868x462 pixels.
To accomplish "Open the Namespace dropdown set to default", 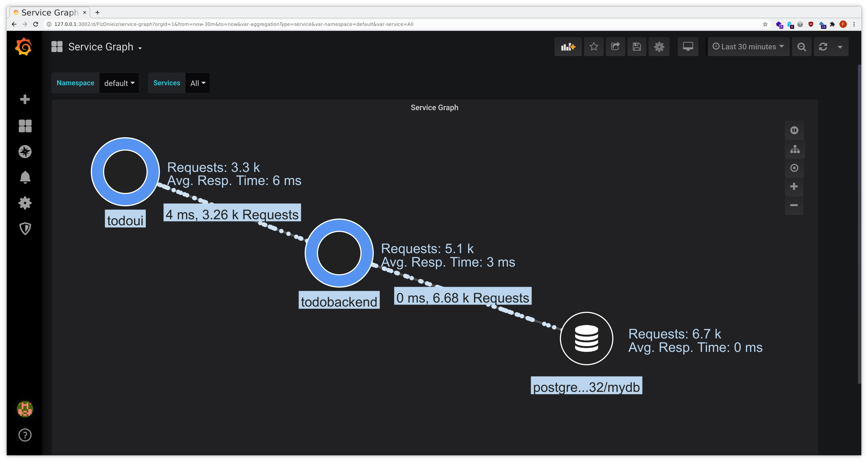I will pyautogui.click(x=119, y=83).
